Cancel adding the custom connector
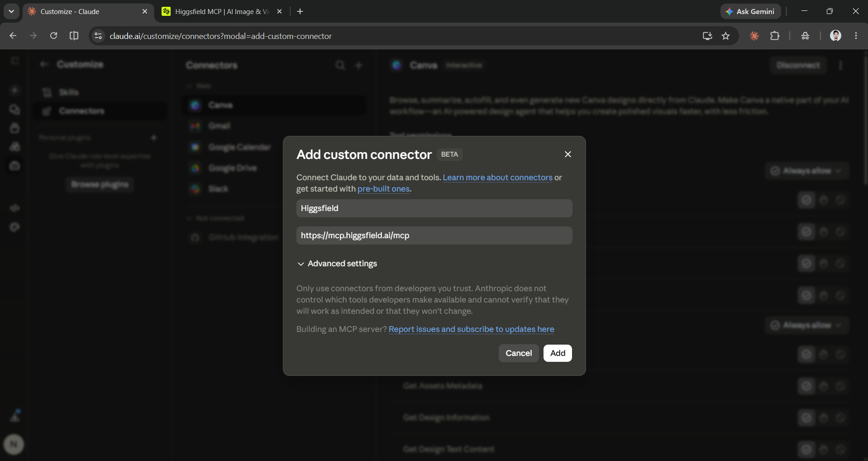 [x=519, y=353]
